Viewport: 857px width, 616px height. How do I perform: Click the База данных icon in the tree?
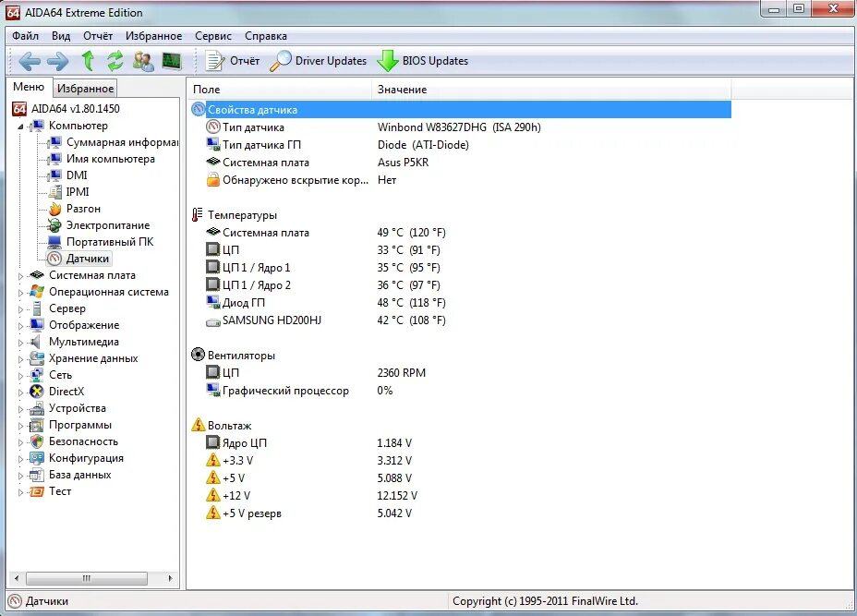point(37,475)
